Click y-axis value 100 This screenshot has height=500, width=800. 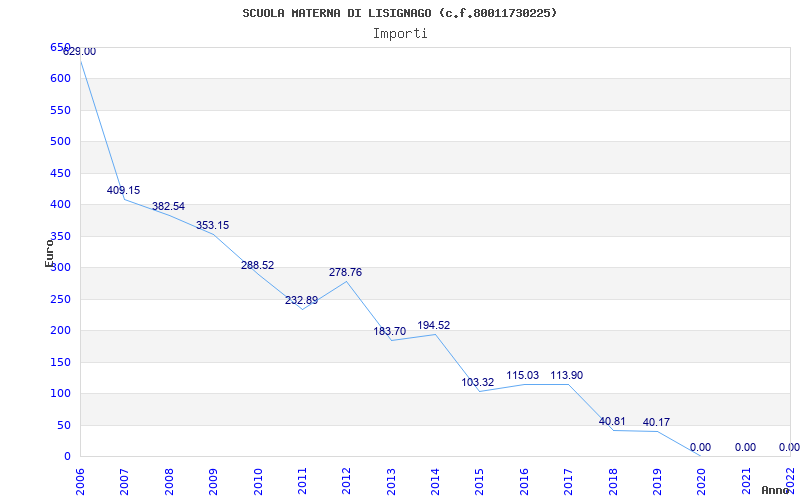[60, 393]
